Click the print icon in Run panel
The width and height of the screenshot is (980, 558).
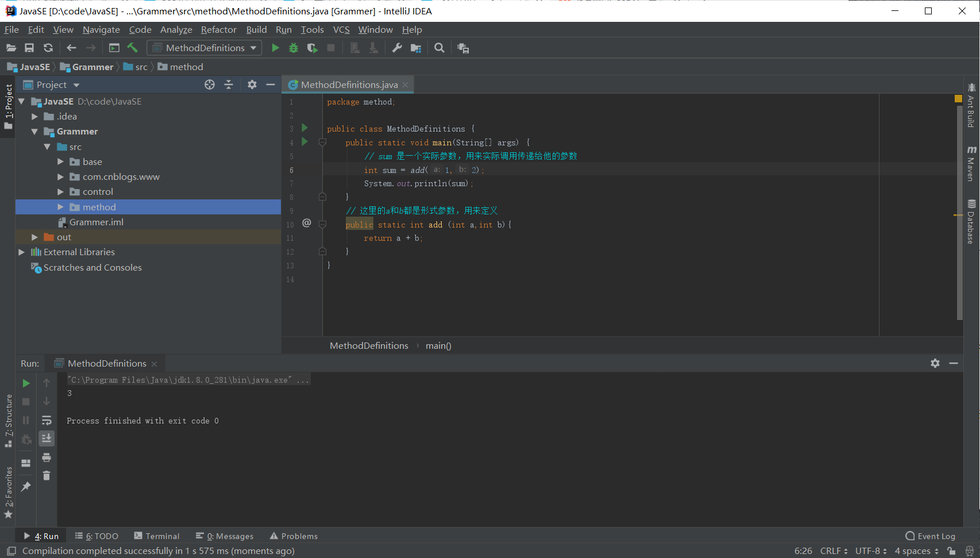[x=47, y=457]
